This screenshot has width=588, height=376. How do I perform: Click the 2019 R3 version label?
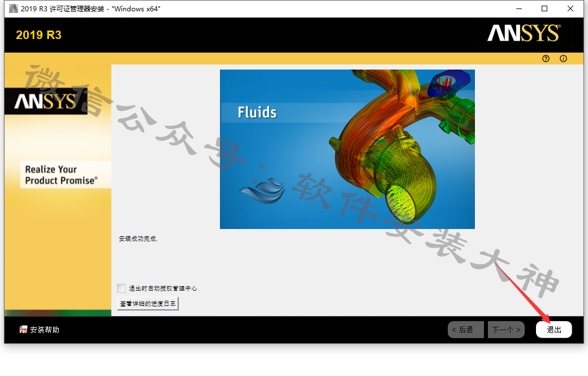tap(38, 35)
